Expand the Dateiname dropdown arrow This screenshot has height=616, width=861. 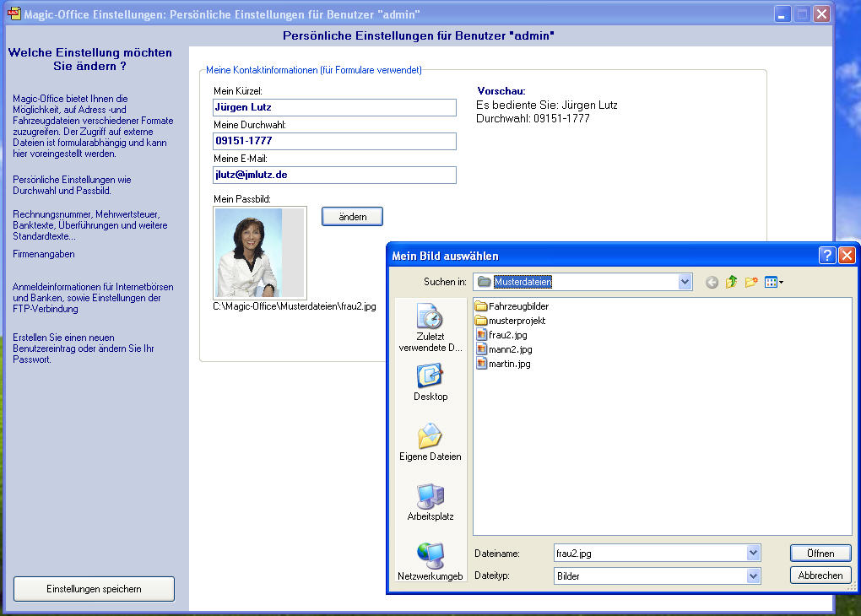753,554
